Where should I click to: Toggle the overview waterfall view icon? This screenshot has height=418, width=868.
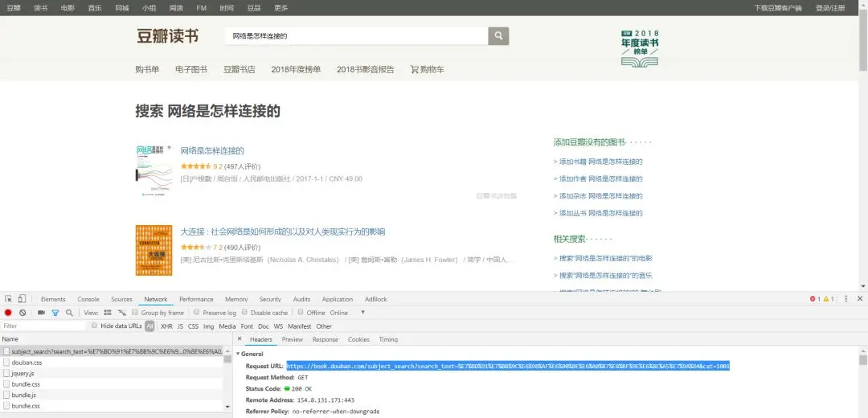coord(122,313)
